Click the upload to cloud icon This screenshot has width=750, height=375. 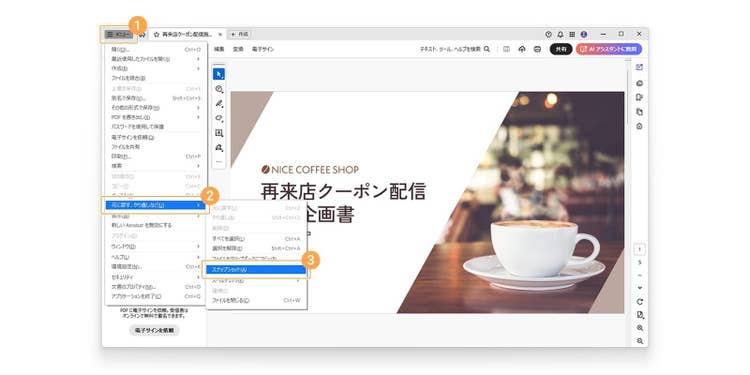pos(522,49)
